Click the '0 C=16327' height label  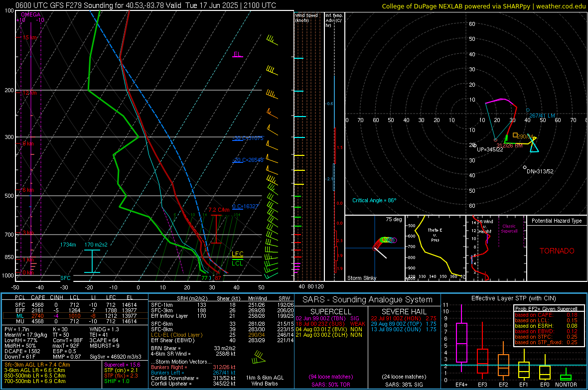pos(246,206)
